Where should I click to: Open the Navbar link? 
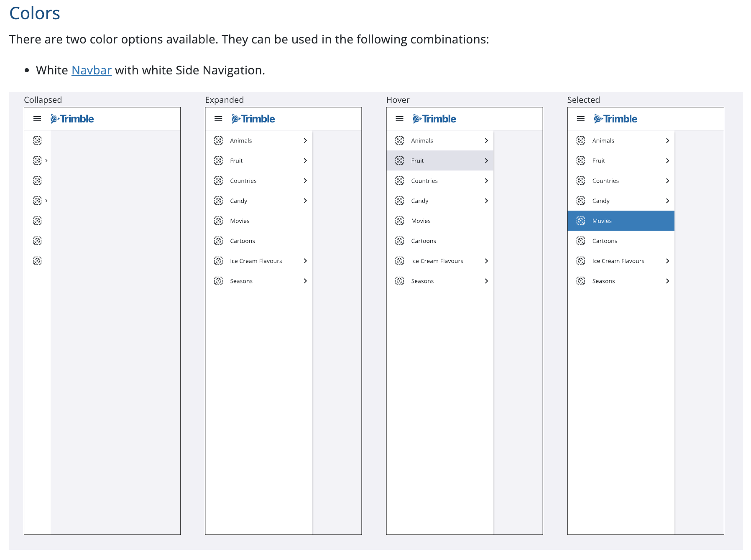pyautogui.click(x=92, y=70)
